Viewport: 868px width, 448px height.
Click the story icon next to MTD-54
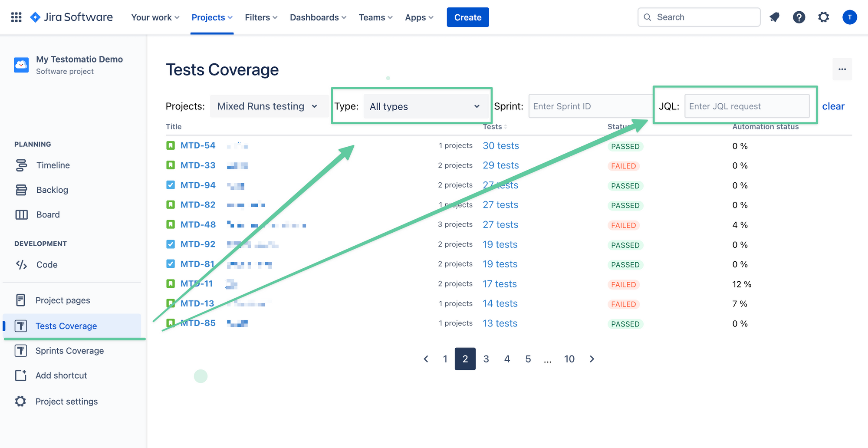[x=171, y=145]
